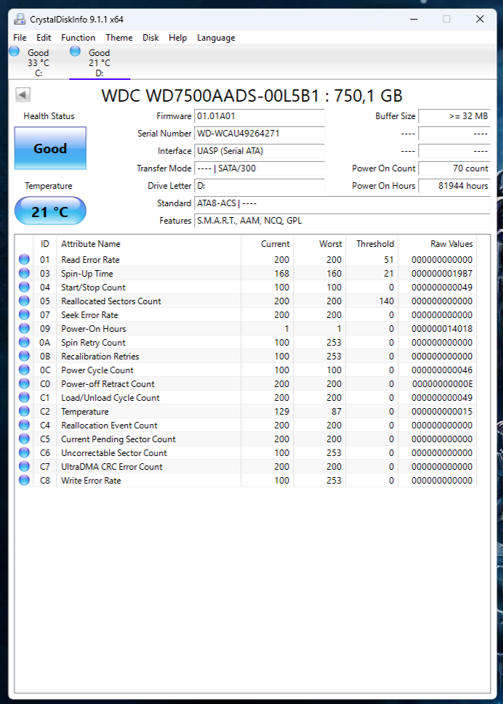Open the File menu
Viewport: 503px width, 704px height.
(20, 38)
